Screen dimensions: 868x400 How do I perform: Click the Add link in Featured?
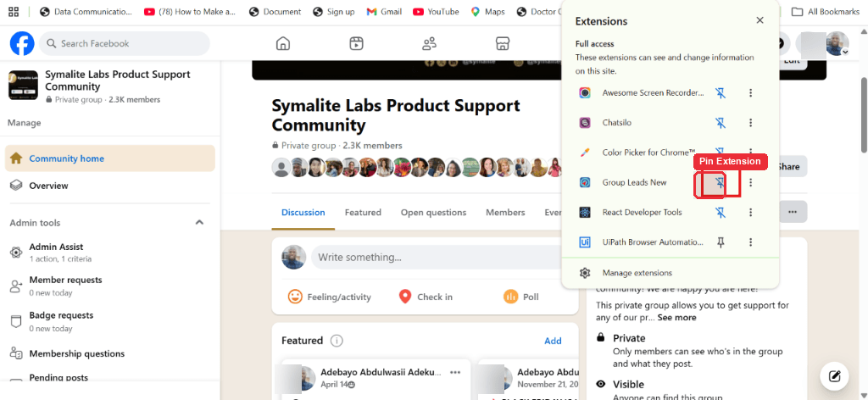[x=553, y=341]
